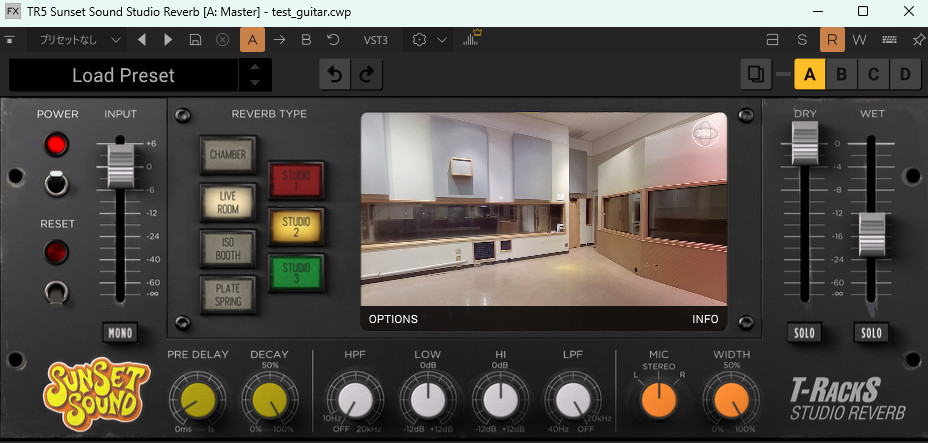Click the Sunset Sound logo
The height and width of the screenshot is (443, 928).
coord(96,394)
